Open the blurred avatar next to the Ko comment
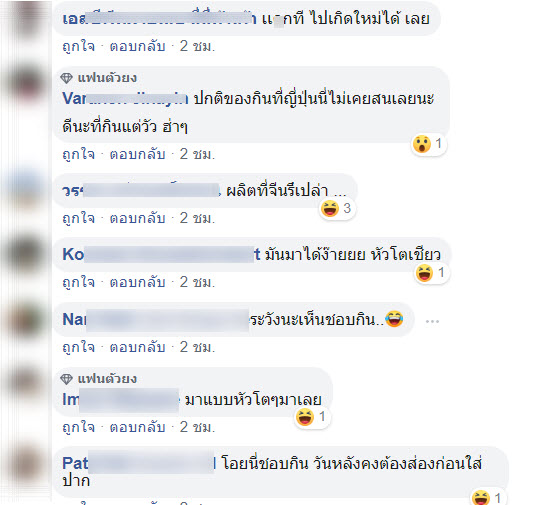This screenshot has height=505, width=540. 27,253
